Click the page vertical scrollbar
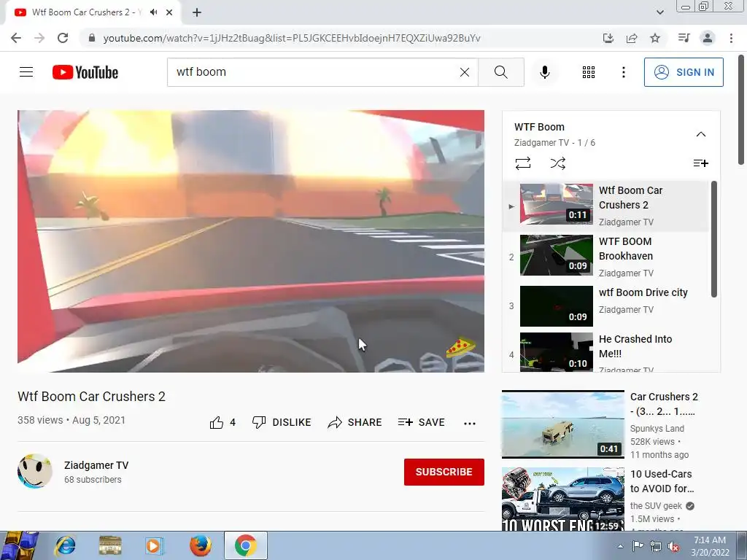Screen dimensions: 747x560 coord(741,111)
